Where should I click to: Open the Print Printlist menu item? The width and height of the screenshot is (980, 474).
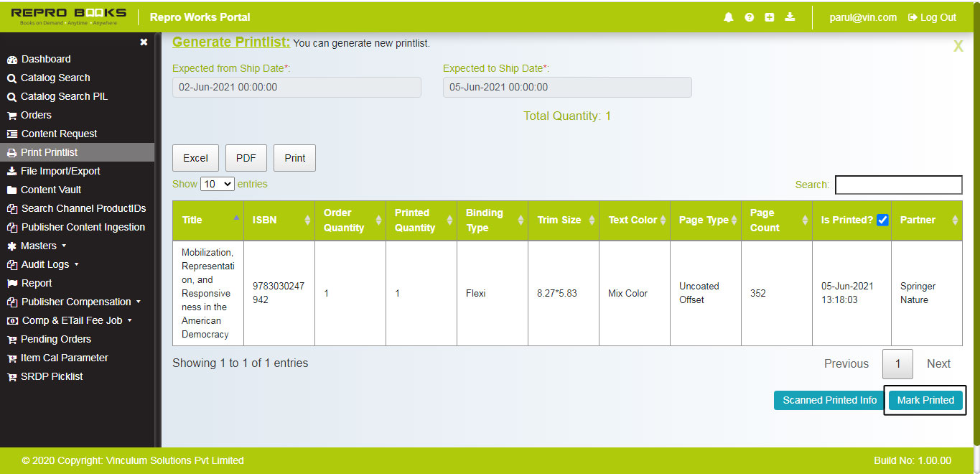tap(49, 152)
